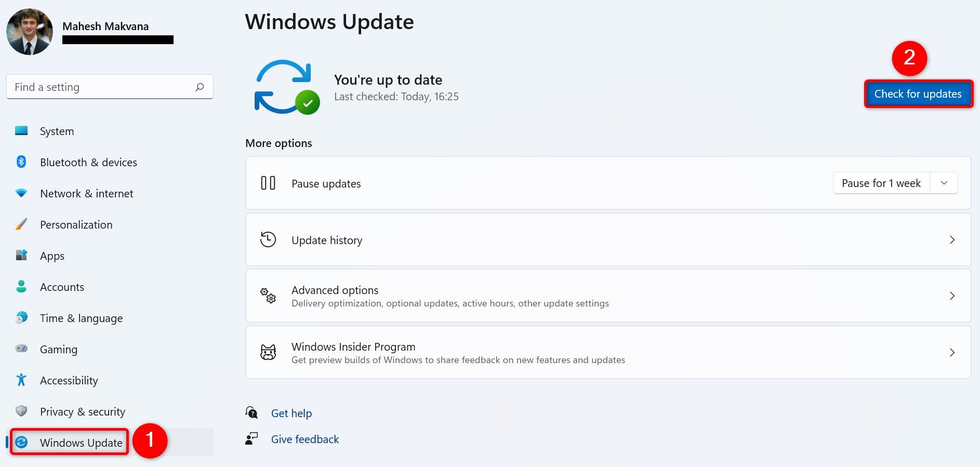This screenshot has height=467, width=980.
Task: Click the Mahesh Makvana account name
Action: 105,26
